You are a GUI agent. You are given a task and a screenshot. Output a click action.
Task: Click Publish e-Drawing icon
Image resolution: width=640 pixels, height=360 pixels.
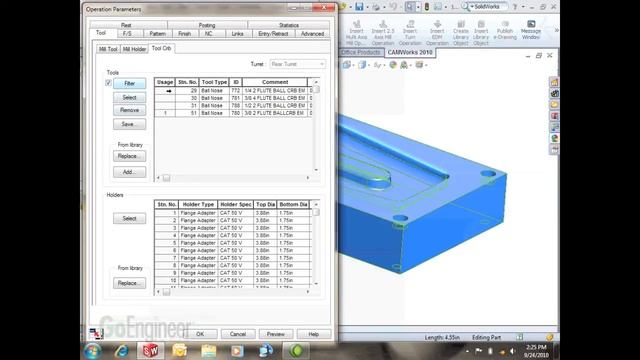click(505, 24)
